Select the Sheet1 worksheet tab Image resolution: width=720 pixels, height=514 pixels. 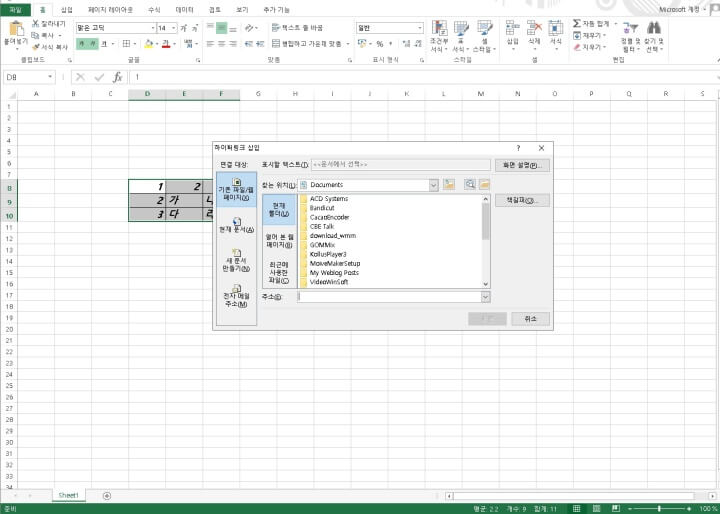pos(68,495)
